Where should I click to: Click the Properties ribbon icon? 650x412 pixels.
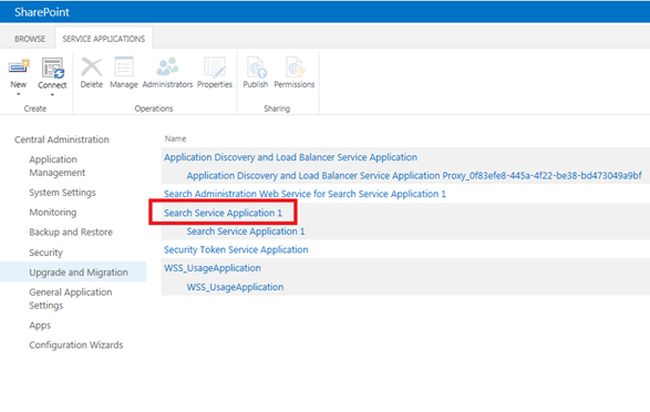(215, 67)
